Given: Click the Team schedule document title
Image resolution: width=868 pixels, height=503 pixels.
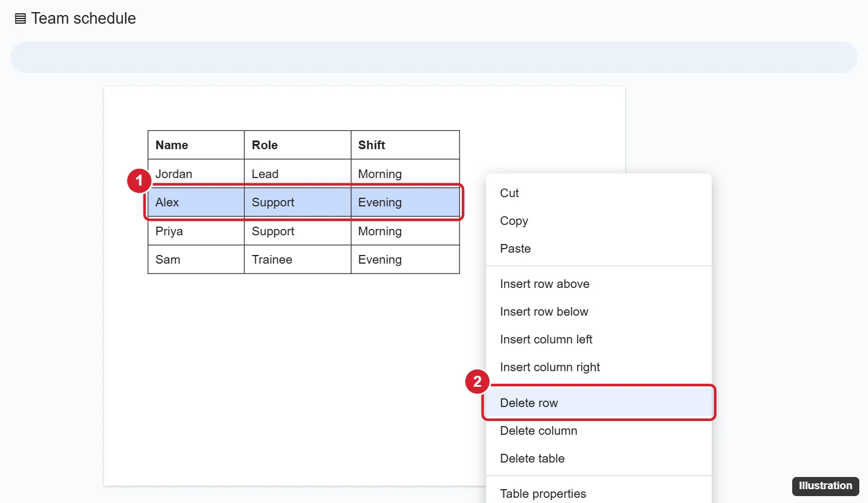Looking at the screenshot, I should (83, 19).
